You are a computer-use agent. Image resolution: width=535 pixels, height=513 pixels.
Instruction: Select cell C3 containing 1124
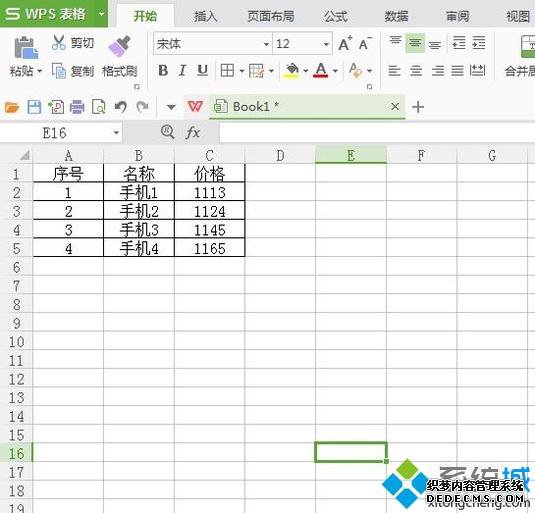click(x=209, y=211)
